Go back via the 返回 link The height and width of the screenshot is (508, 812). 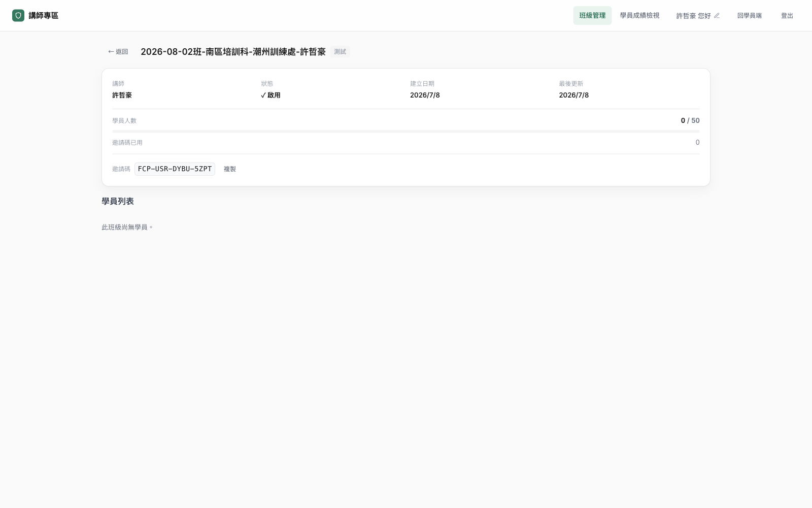[x=118, y=52]
